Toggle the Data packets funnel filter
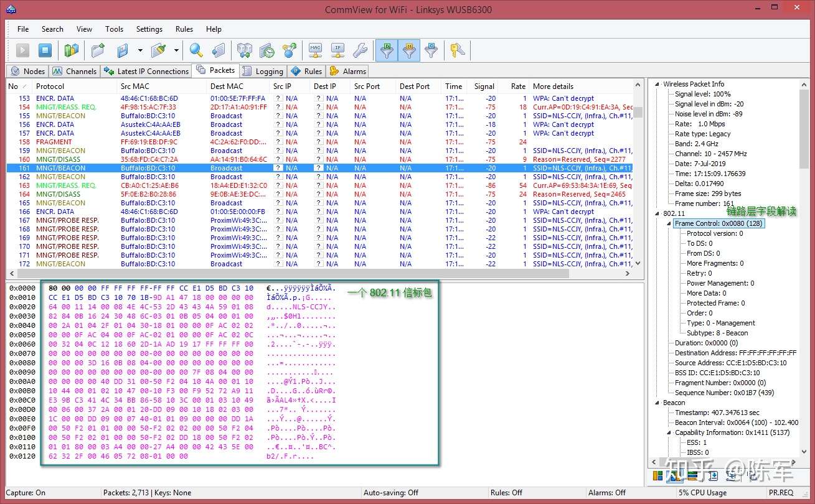The height and width of the screenshot is (504, 815). click(x=387, y=50)
